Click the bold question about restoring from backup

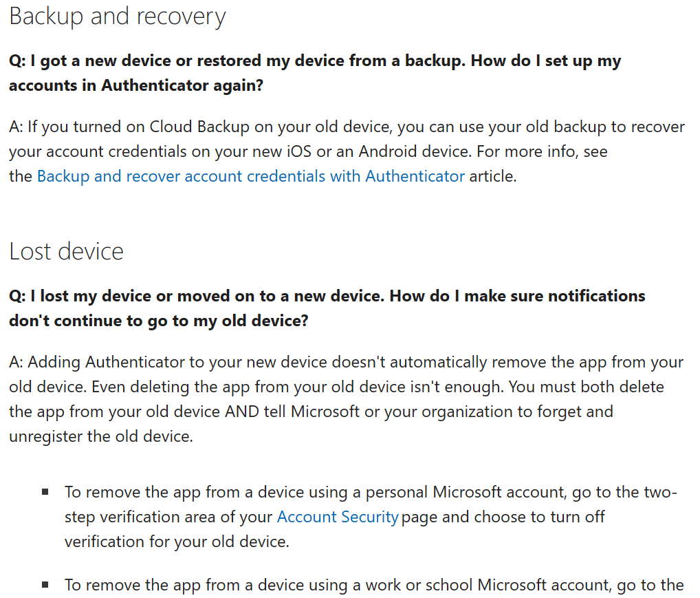pos(315,61)
